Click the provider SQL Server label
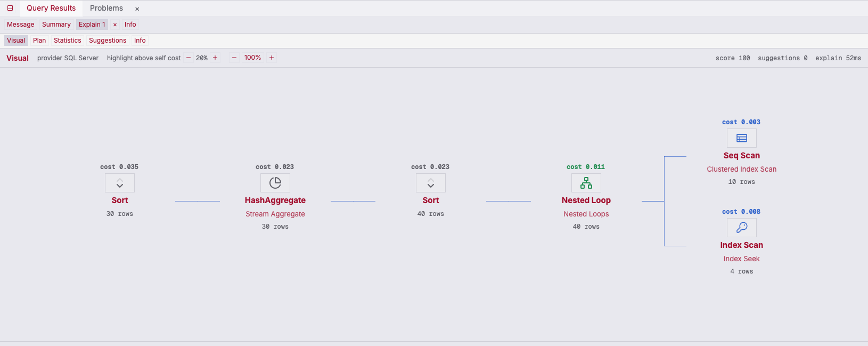 point(68,58)
